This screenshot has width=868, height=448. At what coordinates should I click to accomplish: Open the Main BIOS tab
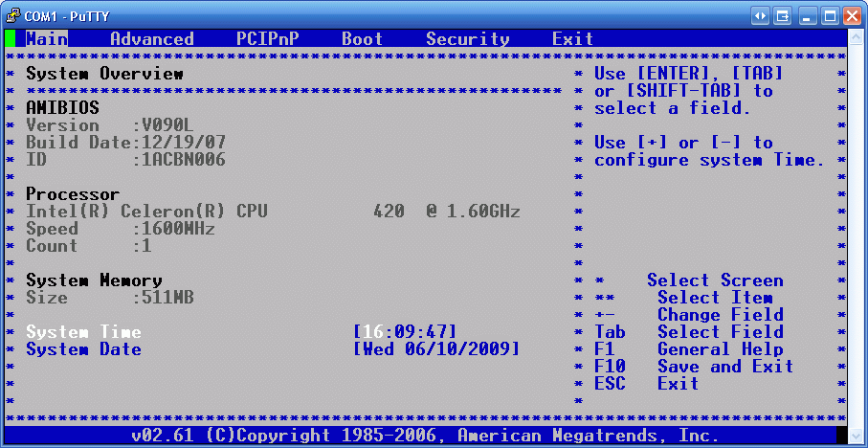pos(47,38)
